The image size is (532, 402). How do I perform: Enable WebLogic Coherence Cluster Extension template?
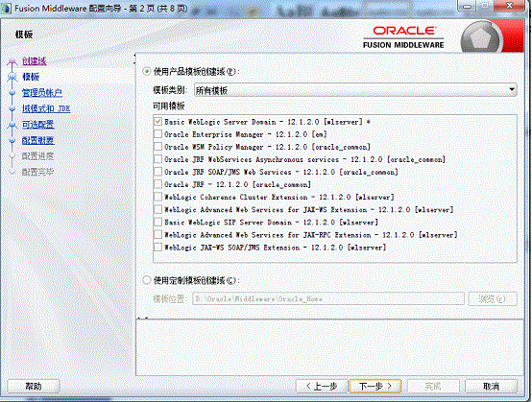(157, 197)
